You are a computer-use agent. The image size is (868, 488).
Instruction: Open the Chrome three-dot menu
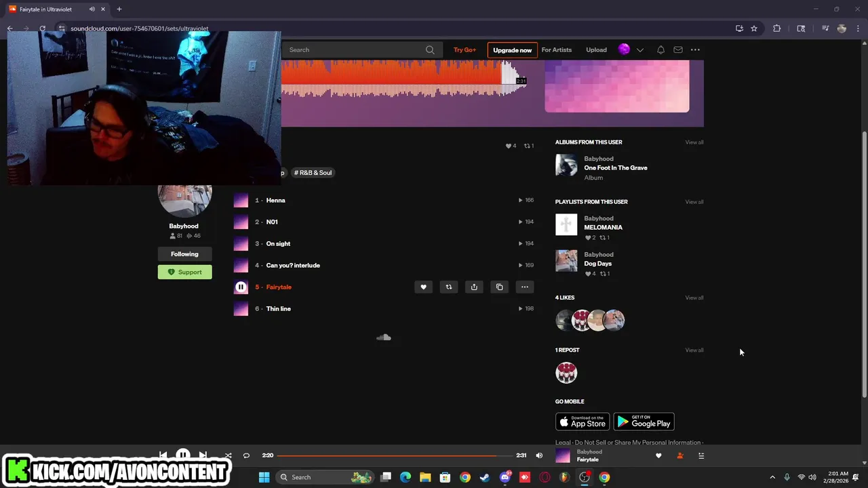pyautogui.click(x=858, y=28)
